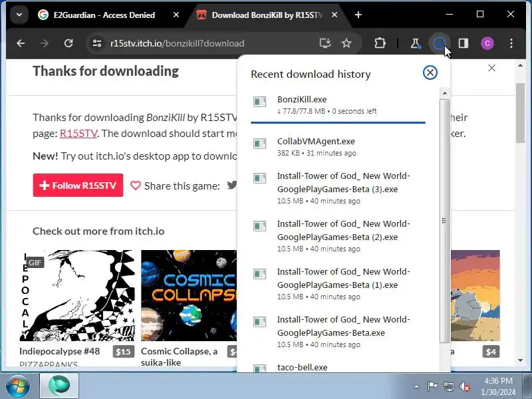
Task: Install app icon in address bar
Action: pos(325,43)
